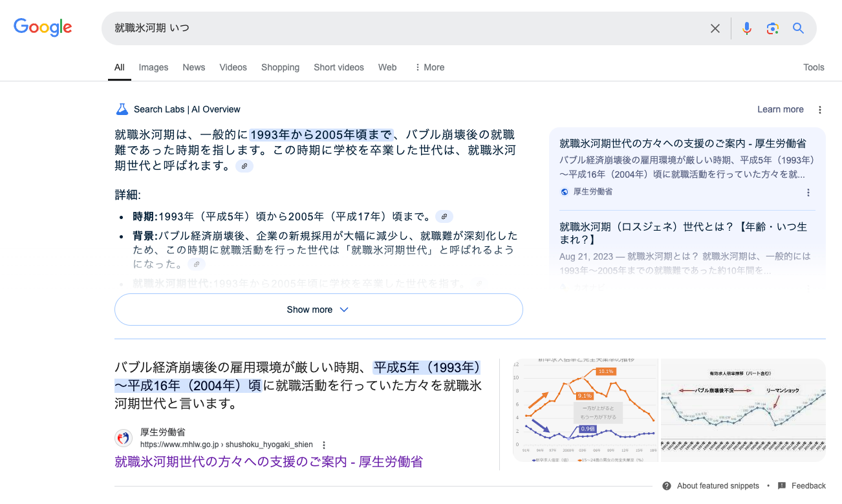The width and height of the screenshot is (842, 504).
Task: Click the 時期 bullet text
Action: pyautogui.click(x=281, y=216)
